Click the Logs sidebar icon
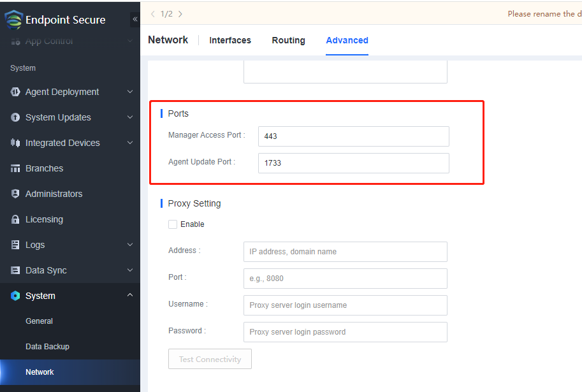The width and height of the screenshot is (582, 392). [x=15, y=245]
